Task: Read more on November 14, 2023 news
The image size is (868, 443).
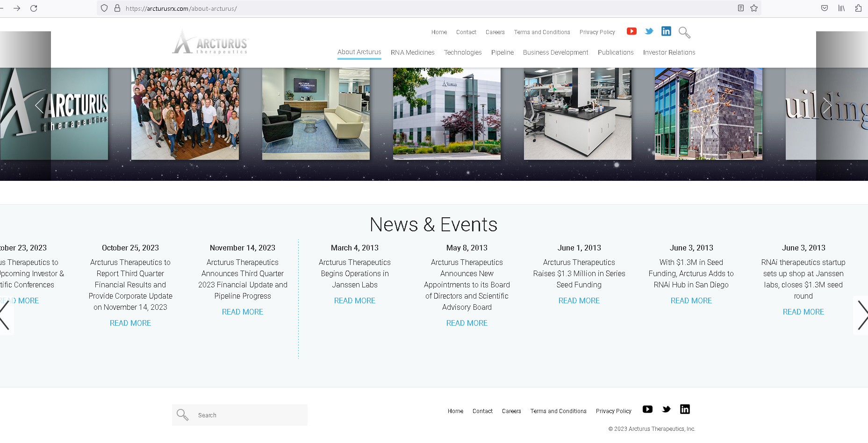Action: [x=243, y=312]
